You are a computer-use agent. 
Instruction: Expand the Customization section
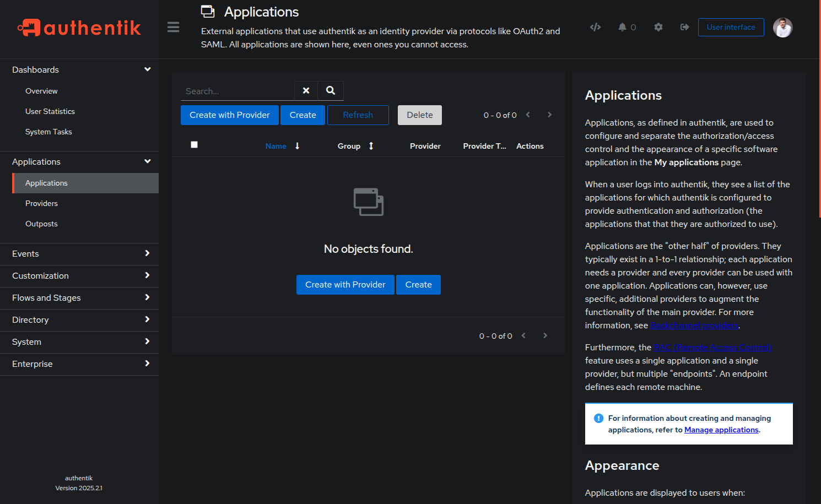point(79,276)
